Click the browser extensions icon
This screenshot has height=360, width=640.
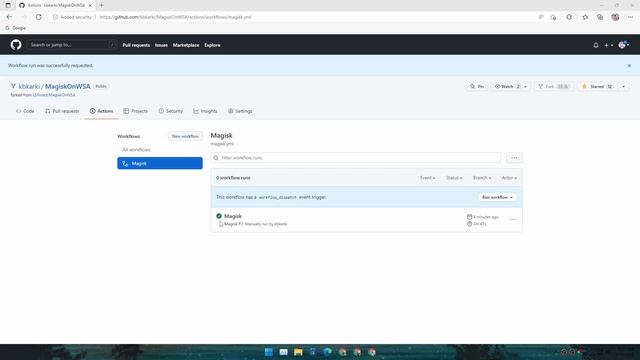[569, 17]
